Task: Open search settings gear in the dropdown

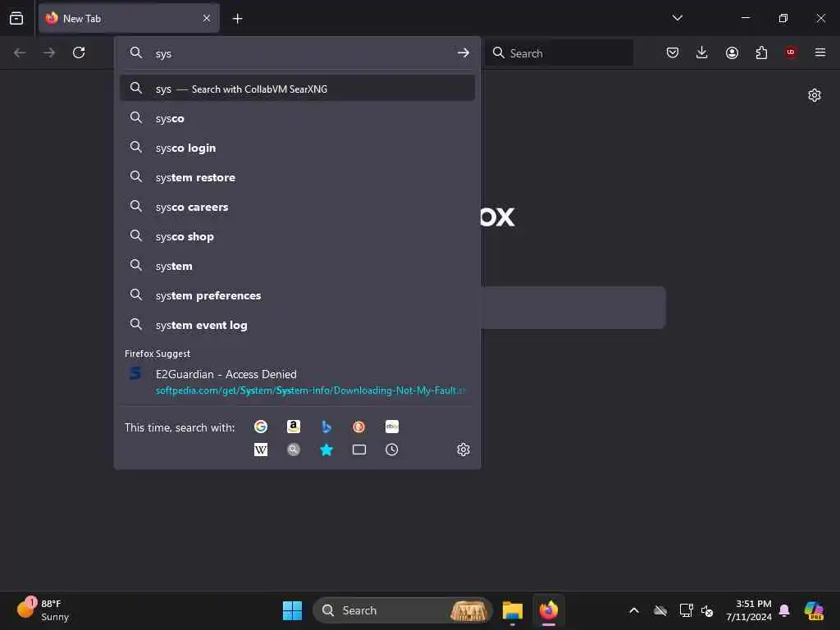Action: 463,450
